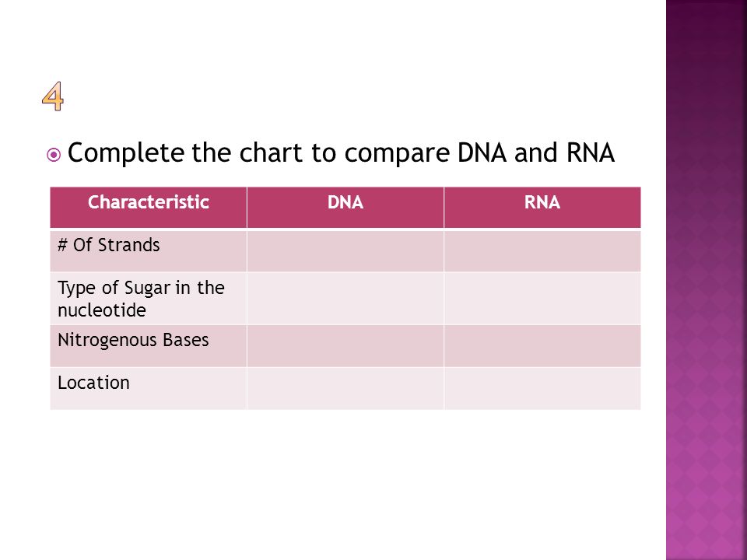Click the purple bullet point icon
747x560 pixels.
[x=54, y=155]
